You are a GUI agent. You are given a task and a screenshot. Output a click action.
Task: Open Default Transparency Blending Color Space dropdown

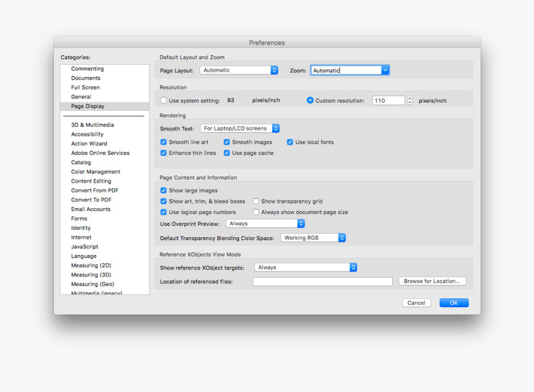click(313, 238)
